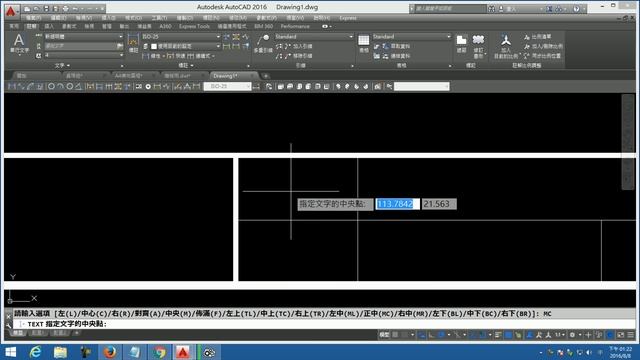Open the AutoCAD application menu button
Screen dimensions: 640x360
tap(11, 11)
